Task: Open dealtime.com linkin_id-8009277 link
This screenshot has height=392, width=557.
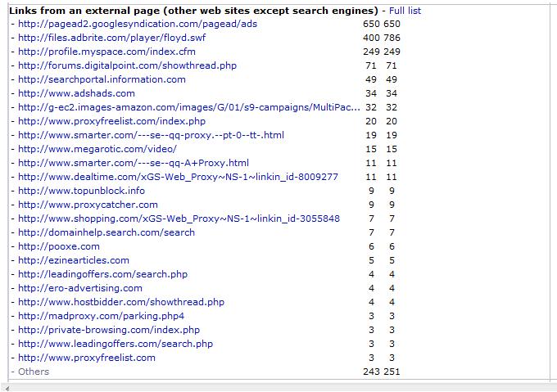Action: click(x=178, y=177)
